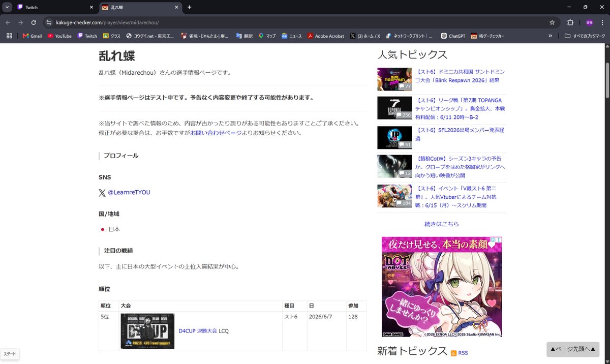Image resolution: width=610 pixels, height=364 pixels.
Task: Click the ページ先頭へ back-to-top button
Action: coord(573,349)
